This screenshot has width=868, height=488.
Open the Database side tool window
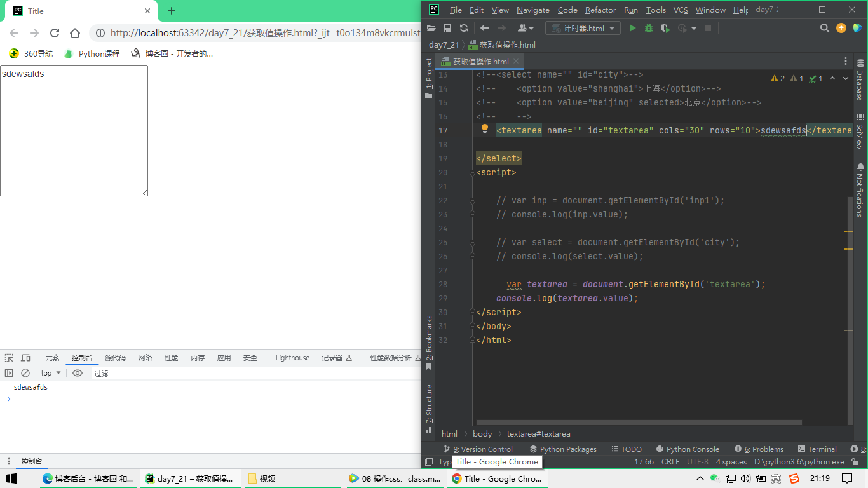click(860, 80)
